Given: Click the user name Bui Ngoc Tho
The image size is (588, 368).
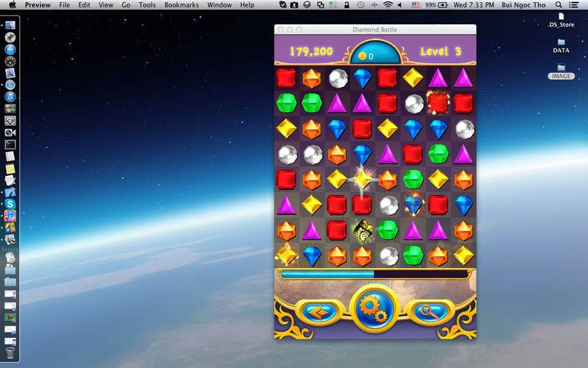Looking at the screenshot, I should click(x=523, y=5).
